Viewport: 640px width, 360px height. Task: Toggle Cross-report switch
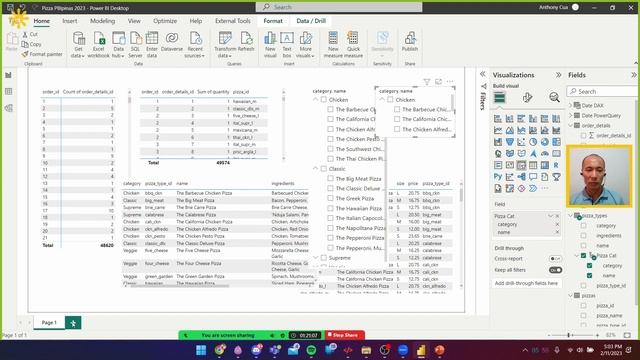(555, 259)
